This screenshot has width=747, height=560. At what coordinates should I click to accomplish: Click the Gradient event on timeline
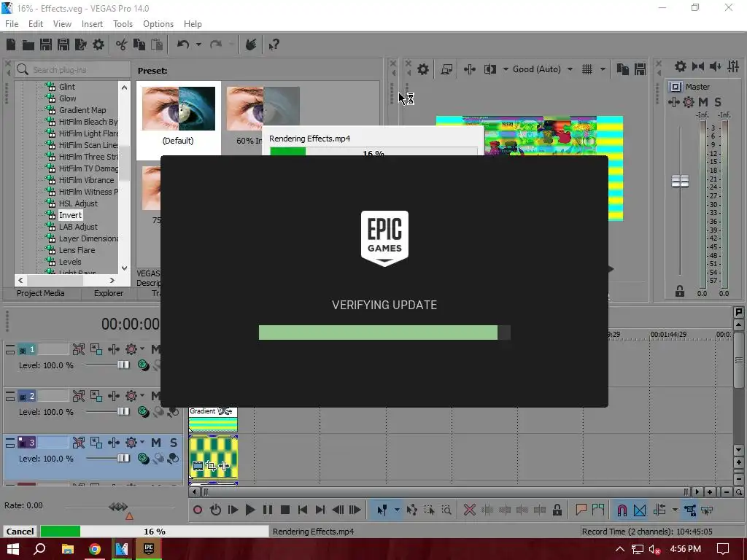point(213,419)
